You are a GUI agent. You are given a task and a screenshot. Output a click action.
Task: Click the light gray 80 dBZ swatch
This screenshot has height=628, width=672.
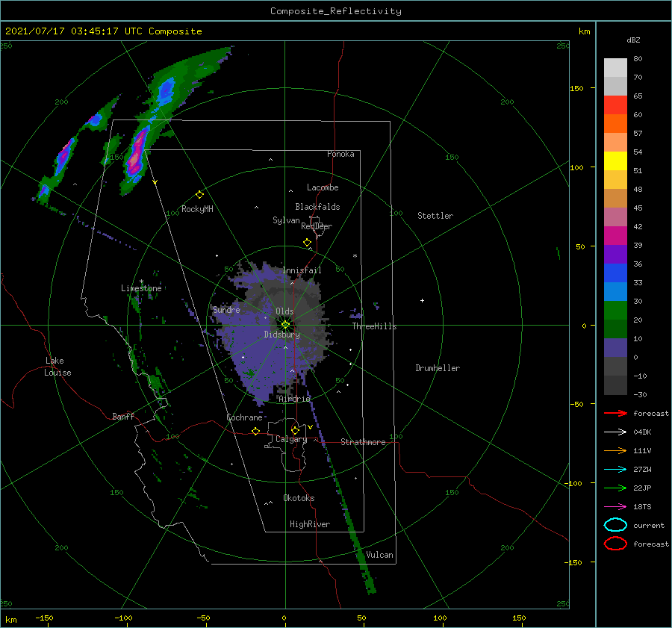point(615,68)
